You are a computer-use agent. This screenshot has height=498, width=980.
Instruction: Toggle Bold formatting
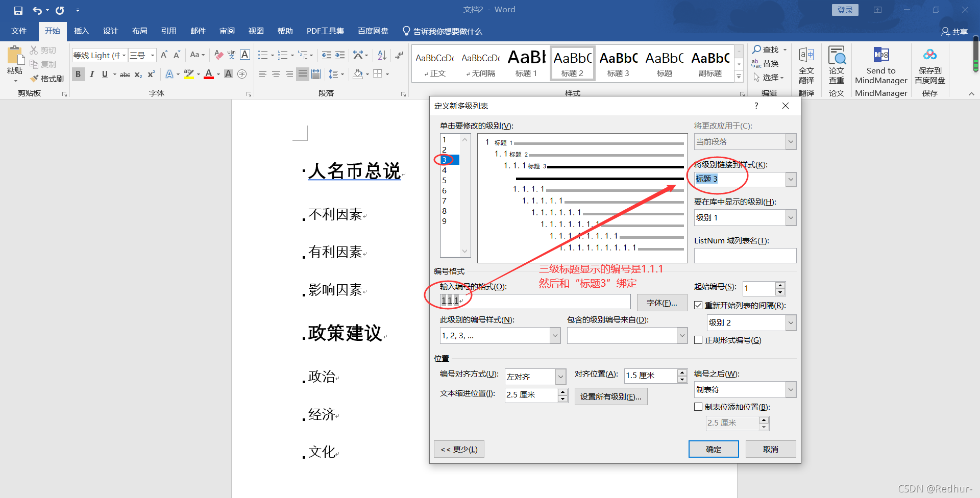(78, 74)
